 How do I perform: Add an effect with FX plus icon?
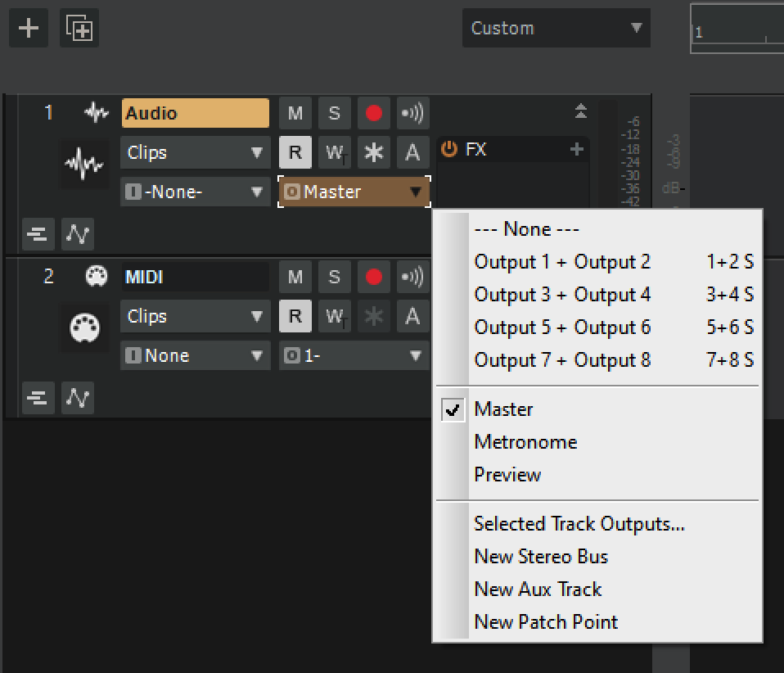[576, 149]
